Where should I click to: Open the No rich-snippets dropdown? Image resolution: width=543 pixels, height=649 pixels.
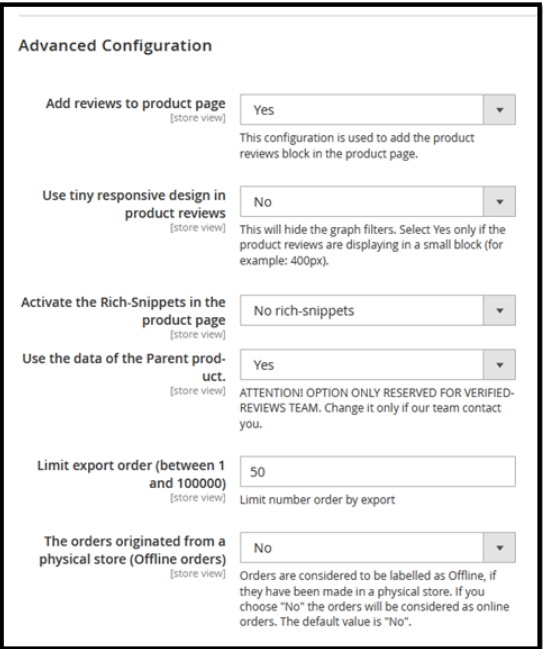click(x=377, y=310)
